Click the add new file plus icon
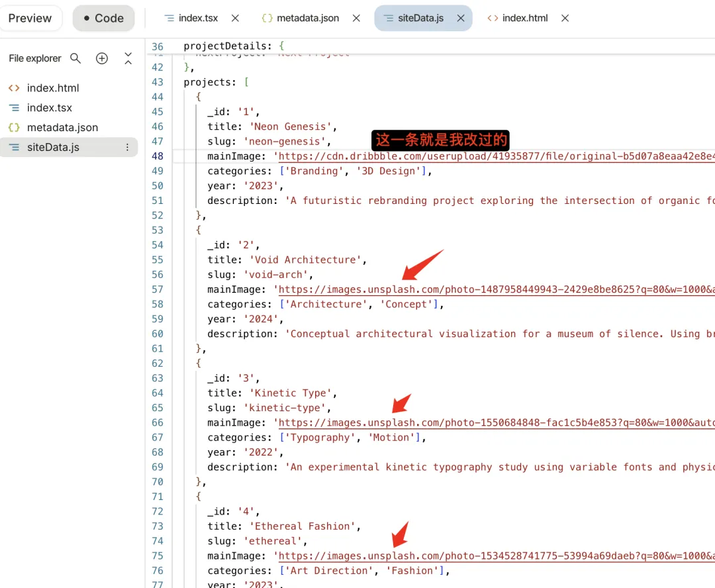The width and height of the screenshot is (715, 588). coord(102,58)
